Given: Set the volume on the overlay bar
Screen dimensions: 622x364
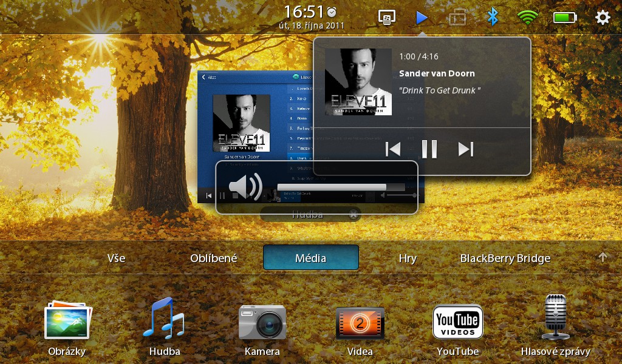Looking at the screenshot, I should [341, 187].
